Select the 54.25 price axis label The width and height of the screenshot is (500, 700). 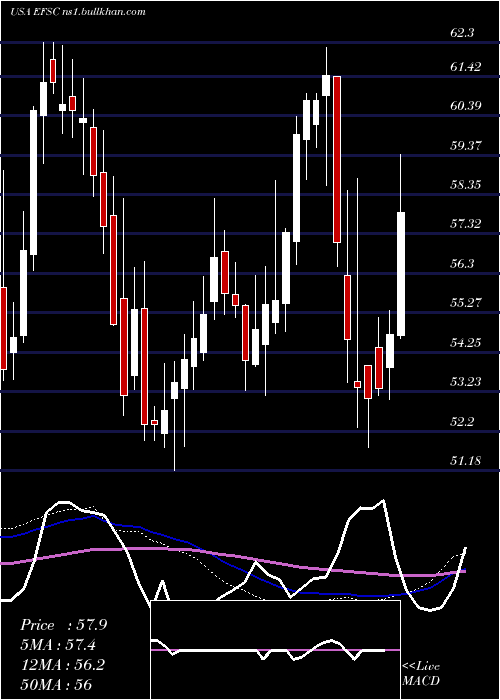(466, 342)
